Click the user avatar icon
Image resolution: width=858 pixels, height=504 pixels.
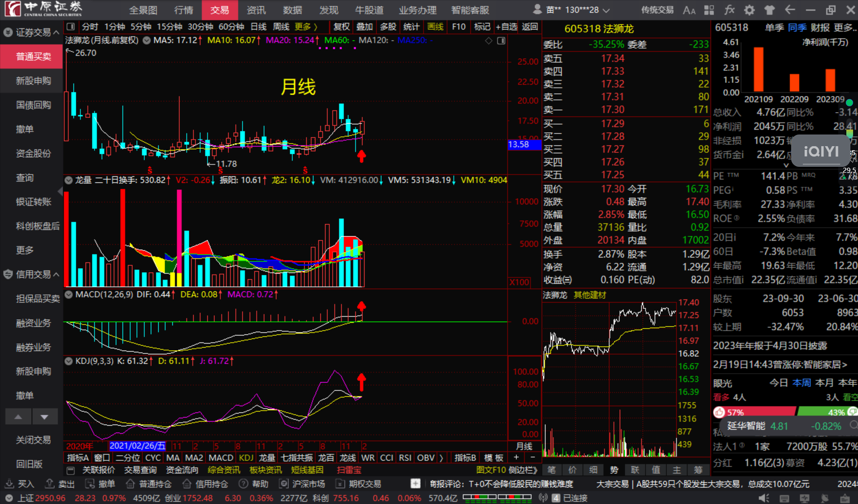click(537, 9)
